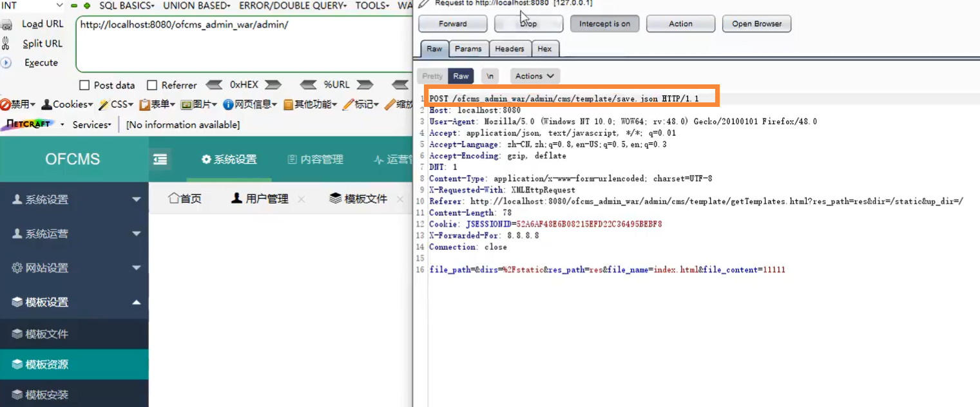Viewport: 980px width, 407px height.
Task: Open the INT dropdown
Action: point(32,5)
